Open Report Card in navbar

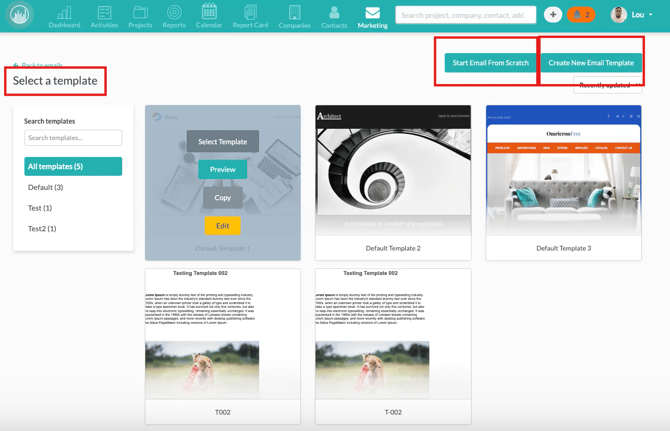250,16
